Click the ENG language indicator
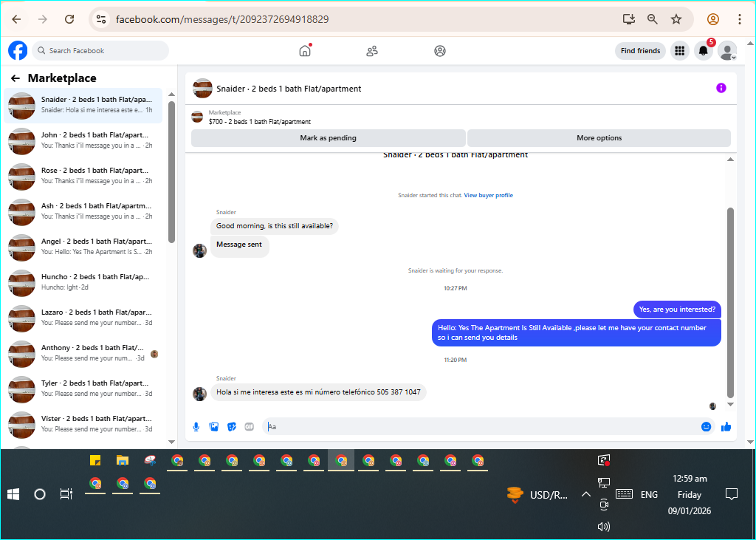The height and width of the screenshot is (540, 756). (x=649, y=495)
